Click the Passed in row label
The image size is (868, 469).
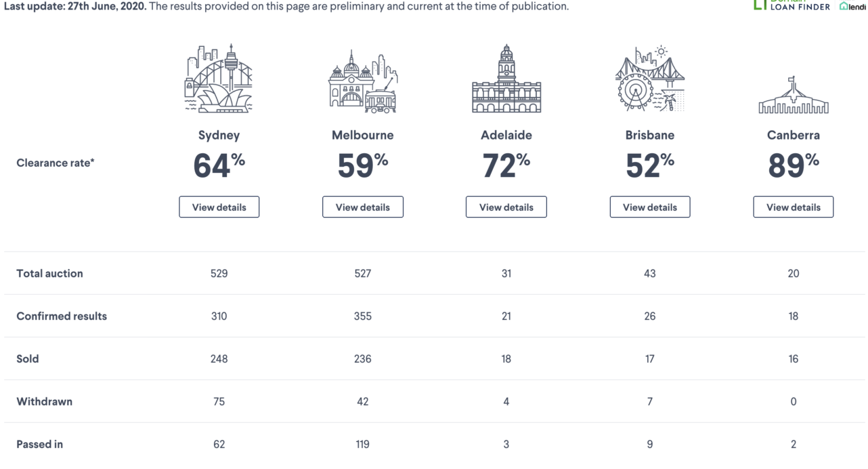(39, 444)
